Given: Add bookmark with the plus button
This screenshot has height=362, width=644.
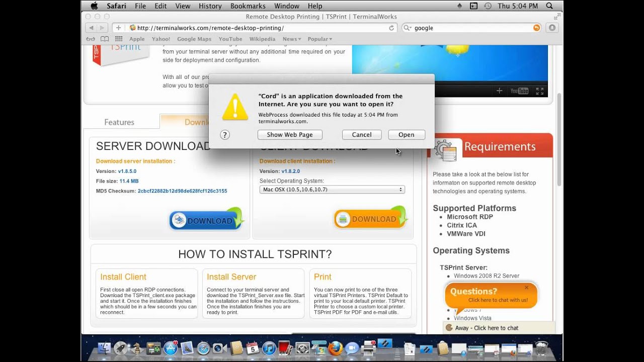Looking at the screenshot, I should [x=118, y=28].
